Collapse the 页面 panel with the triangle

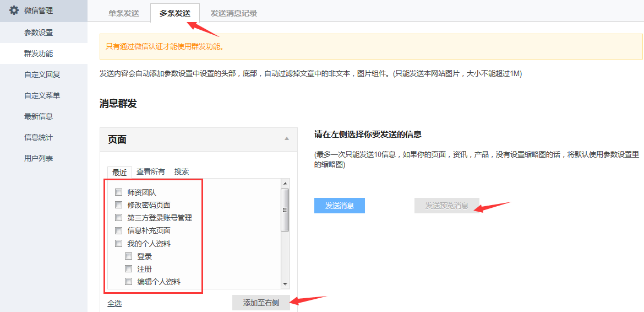click(x=287, y=138)
